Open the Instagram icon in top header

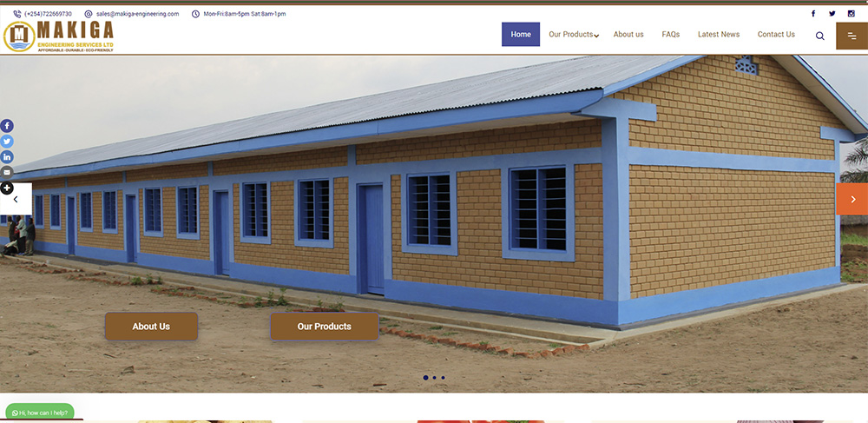[x=852, y=14]
